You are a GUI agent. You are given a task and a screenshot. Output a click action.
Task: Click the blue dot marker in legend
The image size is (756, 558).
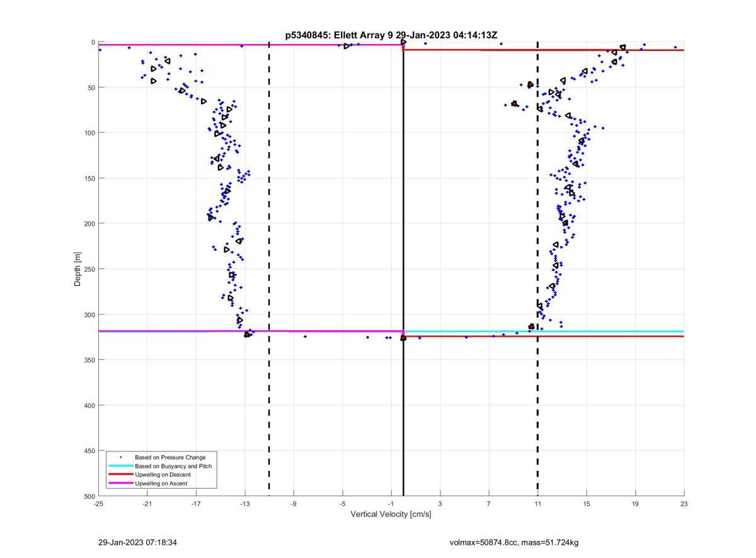coord(120,457)
